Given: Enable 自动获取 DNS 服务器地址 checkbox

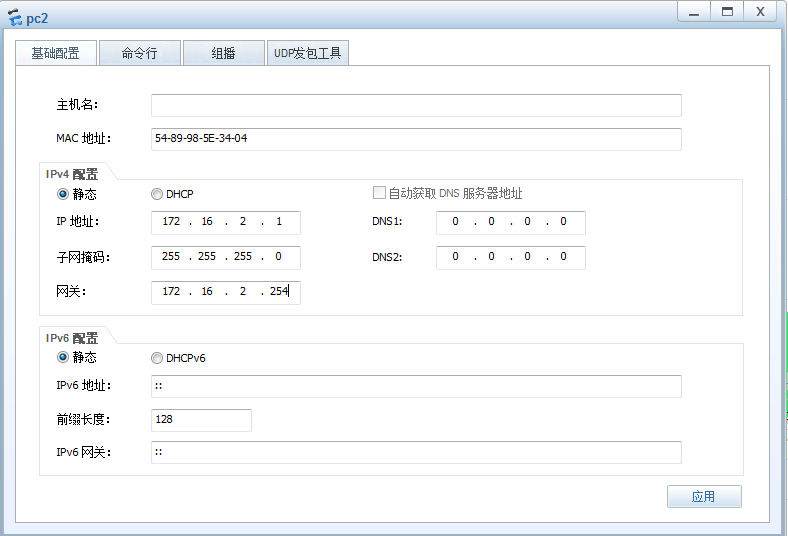Looking at the screenshot, I should (x=379, y=192).
